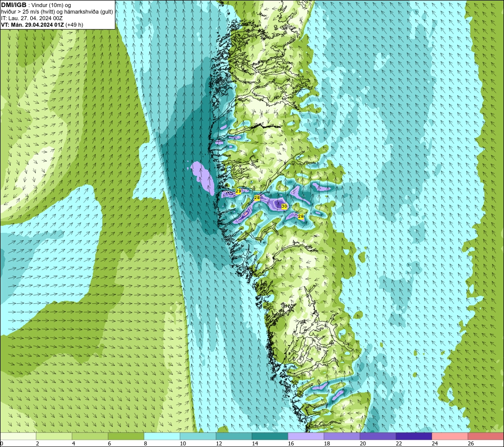Click the '(+49 h)' forecast offset text

74,25
